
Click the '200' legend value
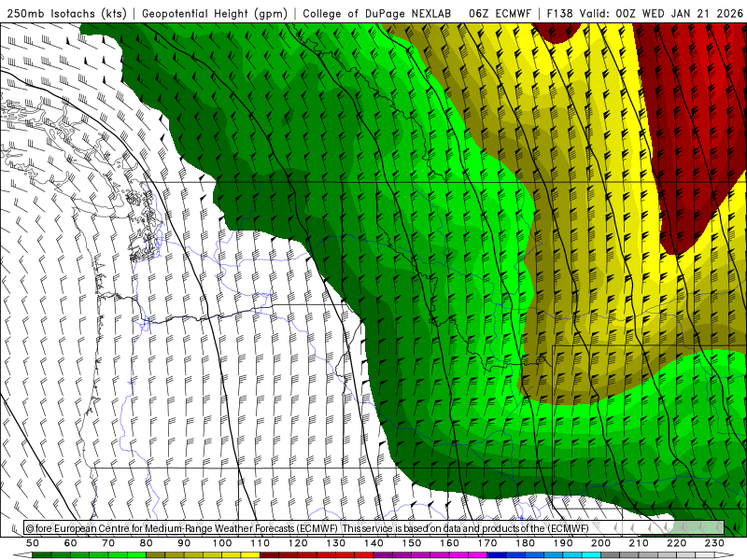coord(600,543)
